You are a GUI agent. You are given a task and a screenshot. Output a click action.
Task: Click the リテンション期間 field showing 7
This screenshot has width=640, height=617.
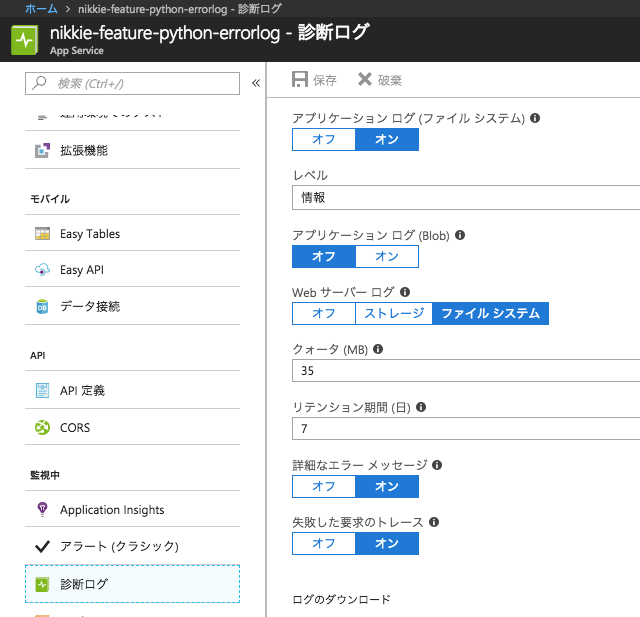coord(466,428)
